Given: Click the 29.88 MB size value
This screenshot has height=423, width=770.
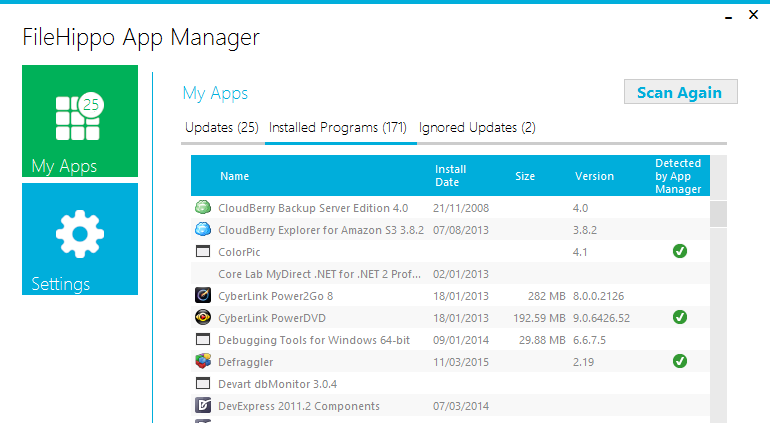Looking at the screenshot, I should [542, 340].
